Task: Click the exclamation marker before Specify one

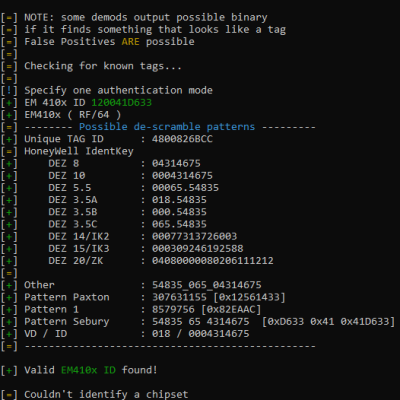Action: [x=9, y=90]
